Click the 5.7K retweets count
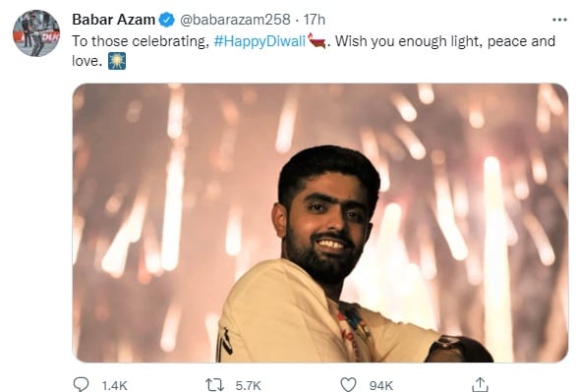Screen dimensions: 577x392 click(x=248, y=386)
